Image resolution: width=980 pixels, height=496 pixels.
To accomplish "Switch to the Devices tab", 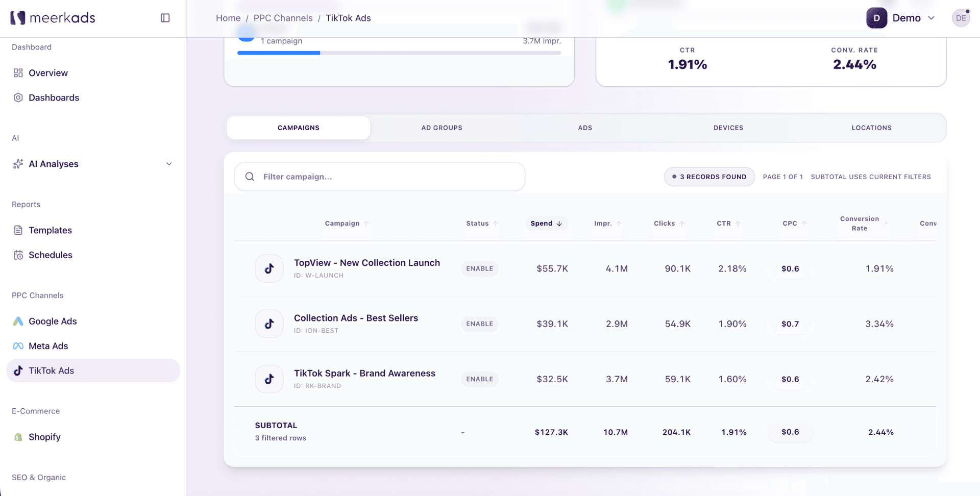I will [x=728, y=128].
